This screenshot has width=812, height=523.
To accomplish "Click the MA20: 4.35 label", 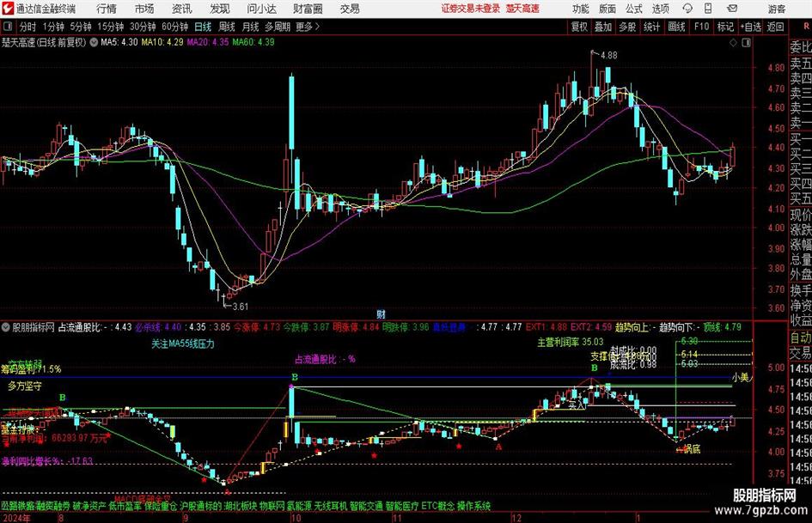I will pyautogui.click(x=208, y=42).
